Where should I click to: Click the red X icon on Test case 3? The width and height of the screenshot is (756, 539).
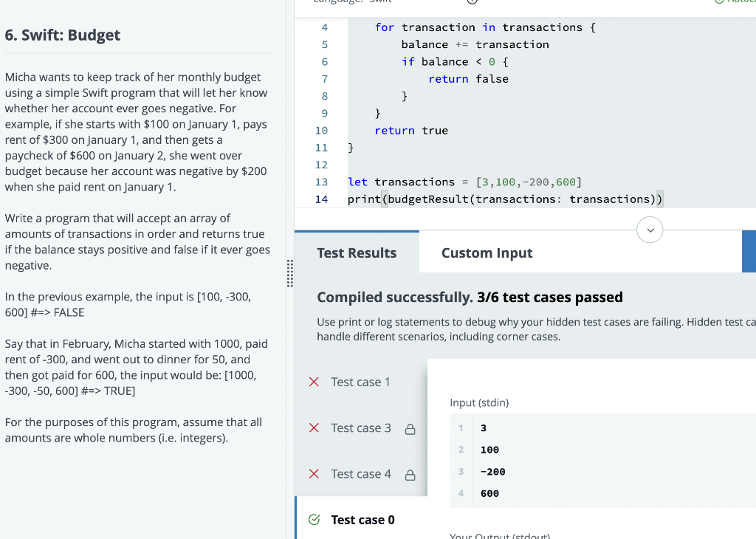(x=314, y=428)
